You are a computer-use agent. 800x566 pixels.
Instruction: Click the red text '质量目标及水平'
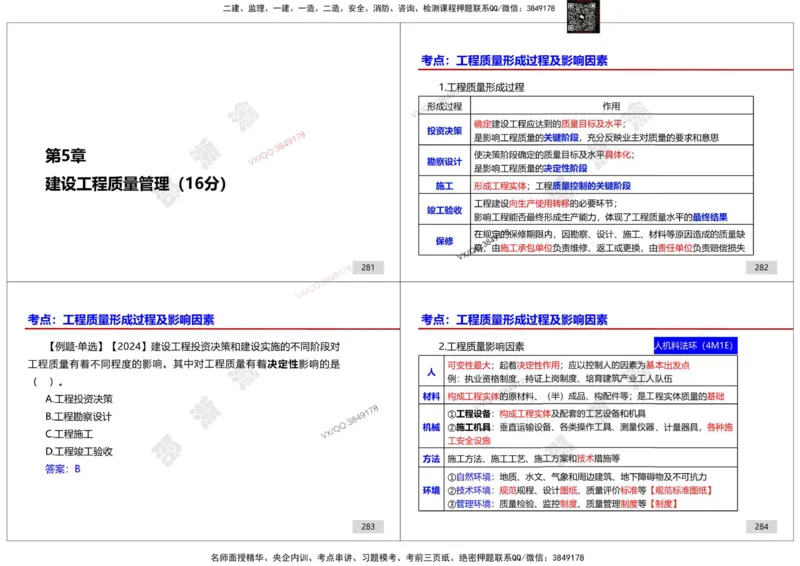coord(591,124)
